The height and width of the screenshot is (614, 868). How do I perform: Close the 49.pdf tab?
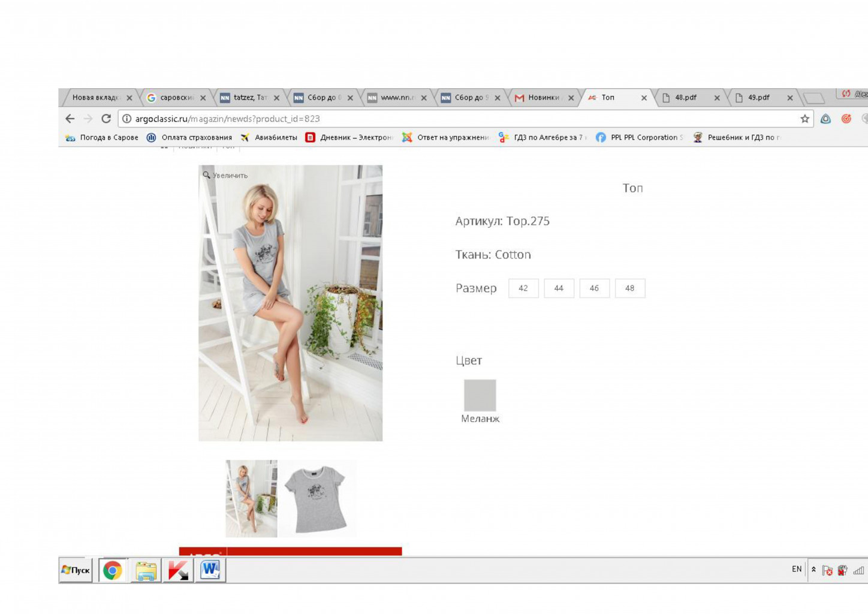790,98
